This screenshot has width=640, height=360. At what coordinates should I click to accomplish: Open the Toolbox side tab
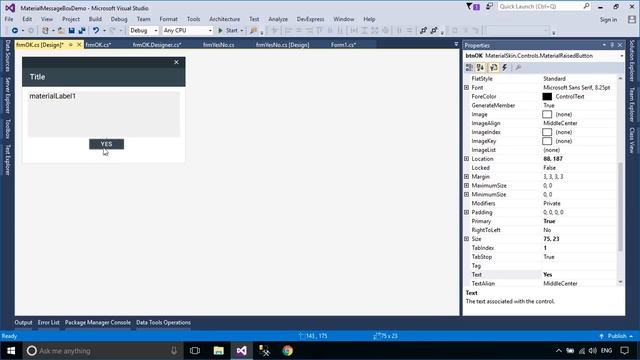7,129
